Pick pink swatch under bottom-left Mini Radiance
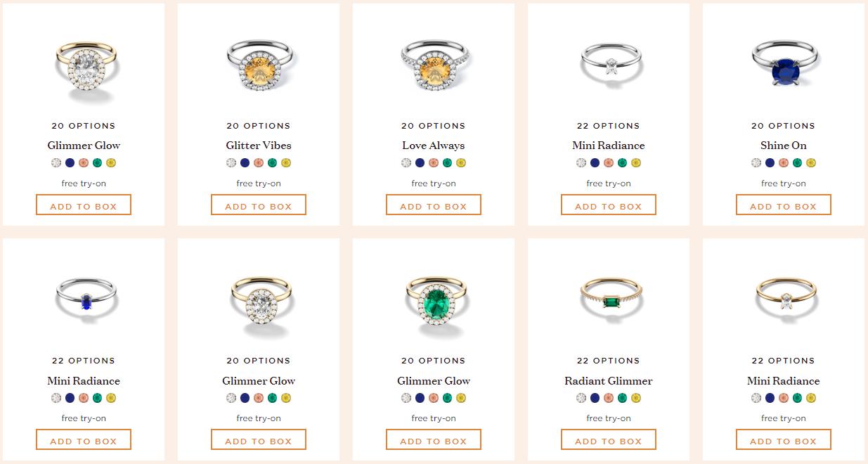Image resolution: width=868 pixels, height=464 pixels. [84, 398]
